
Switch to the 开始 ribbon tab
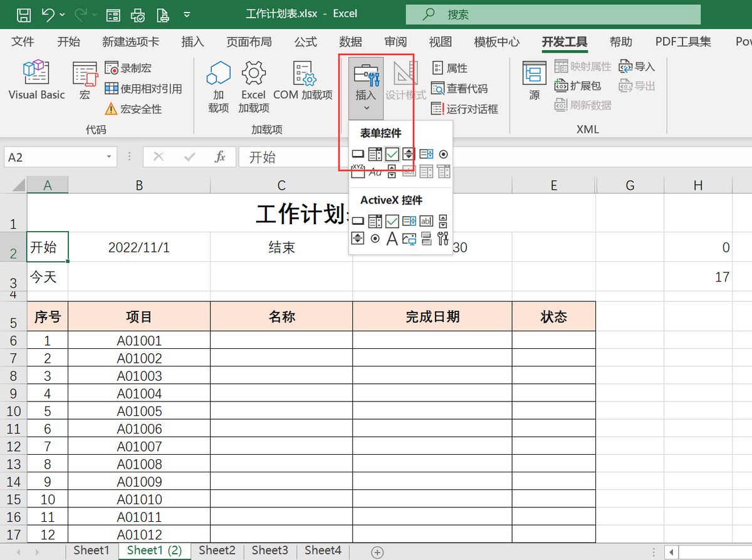point(68,42)
